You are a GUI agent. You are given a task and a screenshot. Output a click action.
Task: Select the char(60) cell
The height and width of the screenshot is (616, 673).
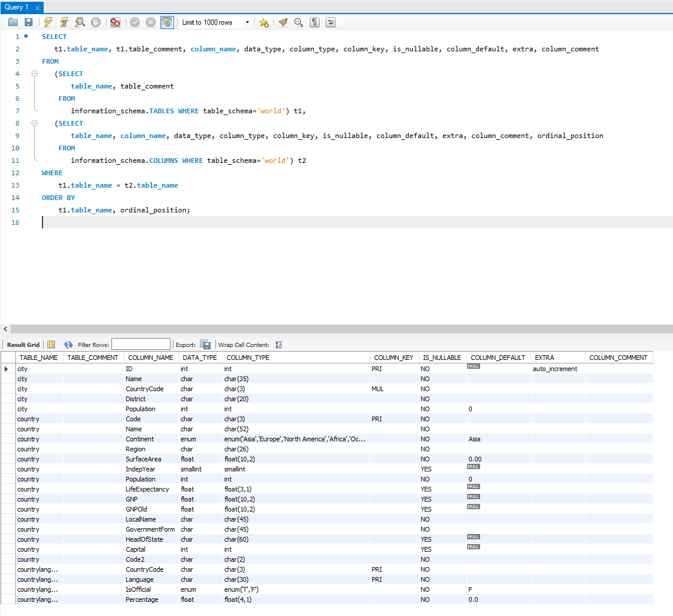[x=296, y=539]
